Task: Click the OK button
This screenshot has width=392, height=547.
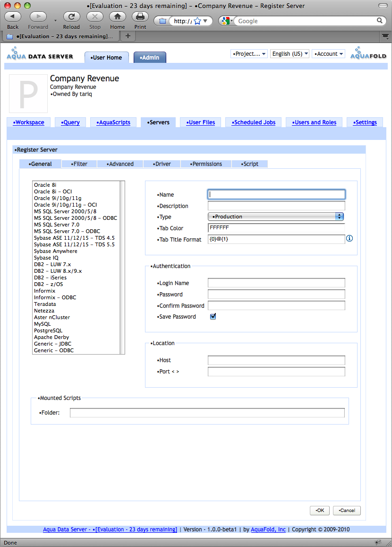Action: [x=320, y=511]
